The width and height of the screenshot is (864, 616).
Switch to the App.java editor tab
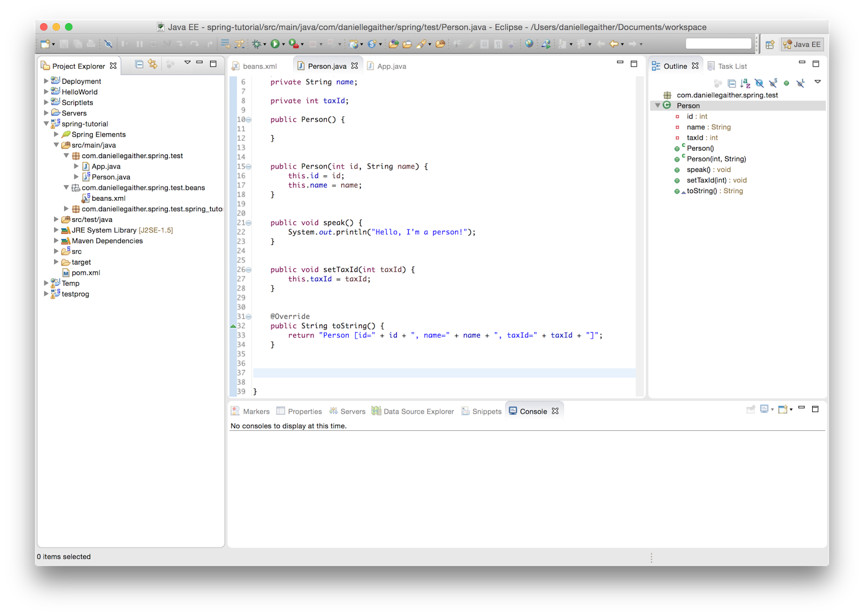[x=387, y=66]
